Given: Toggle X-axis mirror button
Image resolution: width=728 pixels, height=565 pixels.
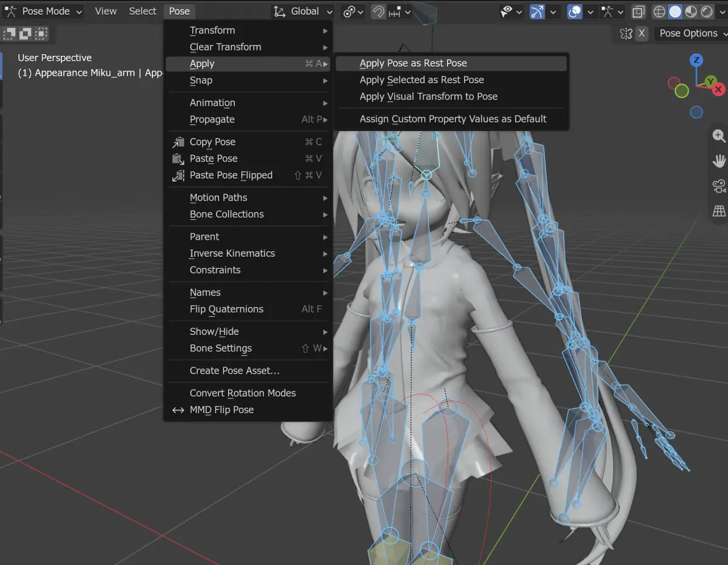Looking at the screenshot, I should pos(642,33).
